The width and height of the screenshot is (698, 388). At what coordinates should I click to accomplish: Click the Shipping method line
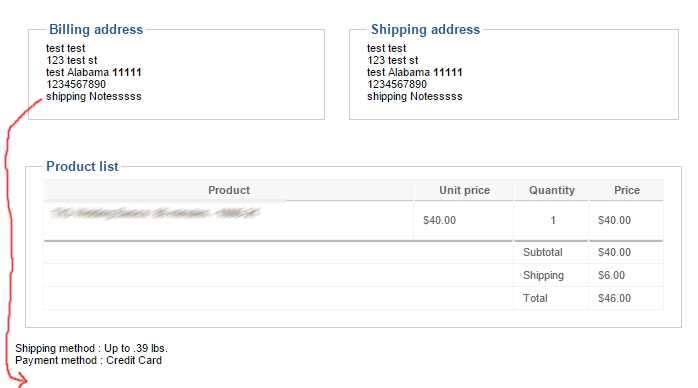point(91,348)
